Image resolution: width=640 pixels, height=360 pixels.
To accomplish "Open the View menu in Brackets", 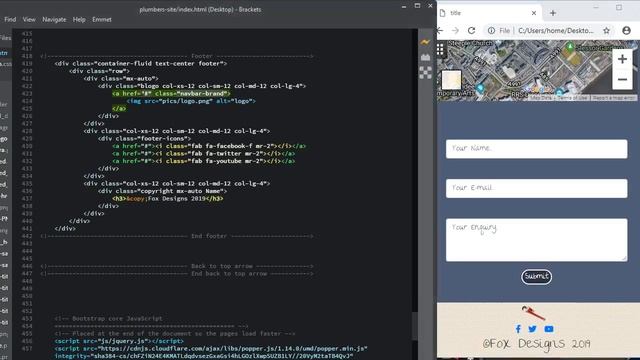I will click(29, 19).
